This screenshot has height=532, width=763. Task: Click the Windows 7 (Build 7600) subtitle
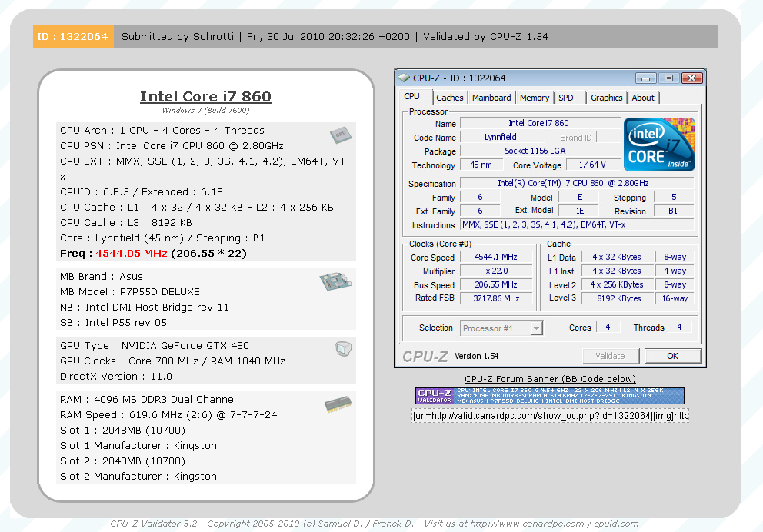205,111
